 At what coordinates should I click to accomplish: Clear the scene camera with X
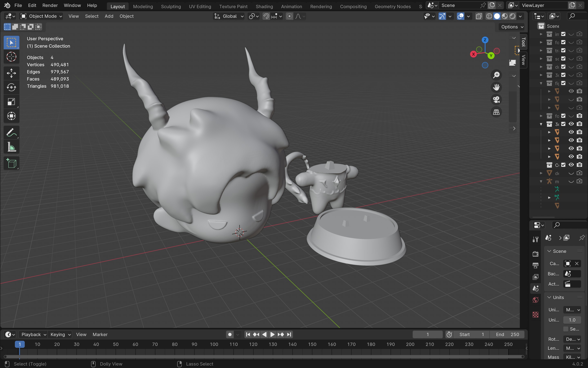coord(577,264)
